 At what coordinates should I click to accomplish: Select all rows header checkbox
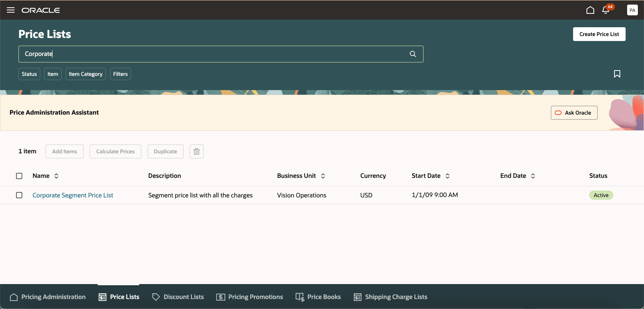(19, 176)
